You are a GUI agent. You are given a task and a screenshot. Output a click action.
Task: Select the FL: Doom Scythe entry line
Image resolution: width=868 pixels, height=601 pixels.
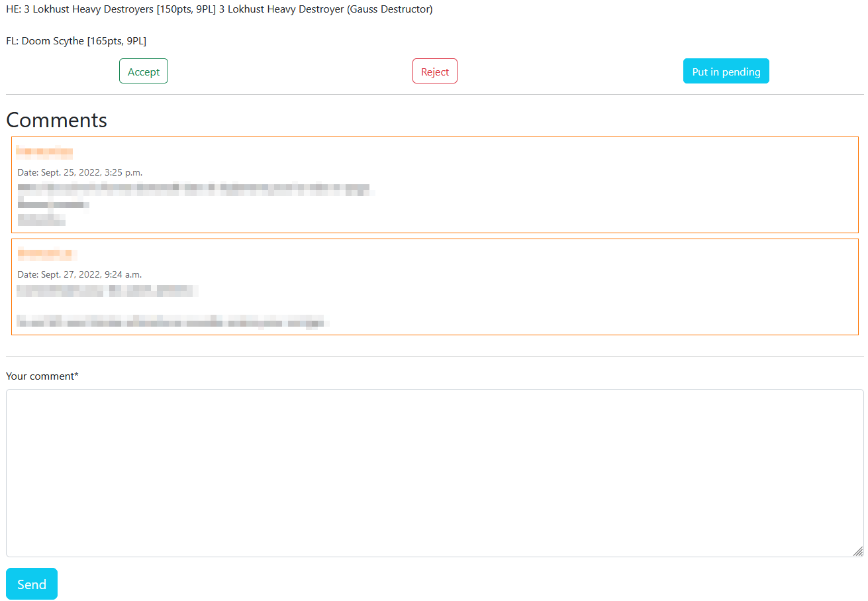click(x=76, y=41)
